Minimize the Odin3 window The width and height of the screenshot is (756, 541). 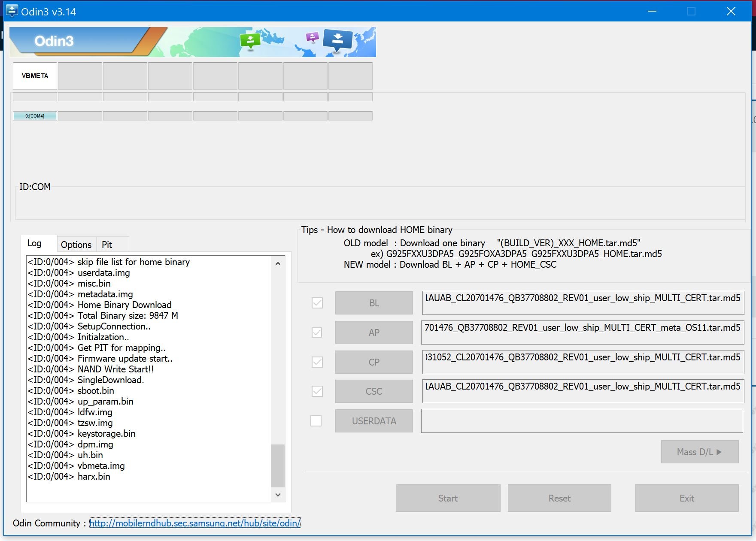[652, 11]
